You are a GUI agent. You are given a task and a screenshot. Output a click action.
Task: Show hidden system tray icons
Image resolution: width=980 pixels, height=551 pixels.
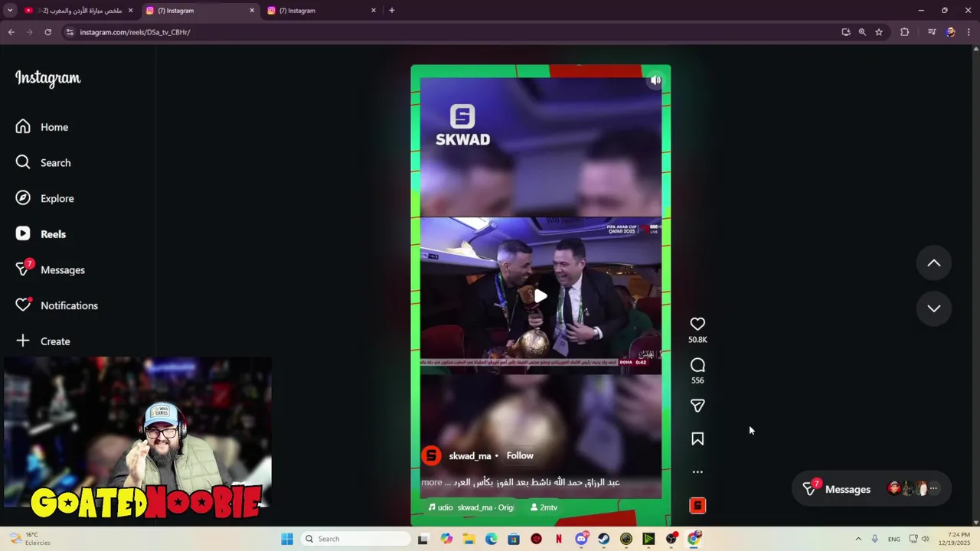(x=858, y=539)
